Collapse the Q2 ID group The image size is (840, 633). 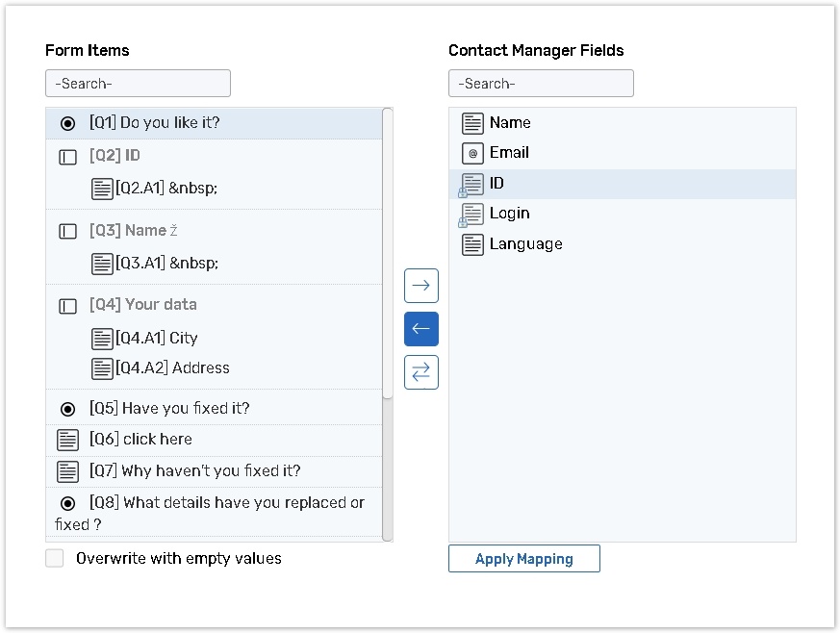[67, 157]
